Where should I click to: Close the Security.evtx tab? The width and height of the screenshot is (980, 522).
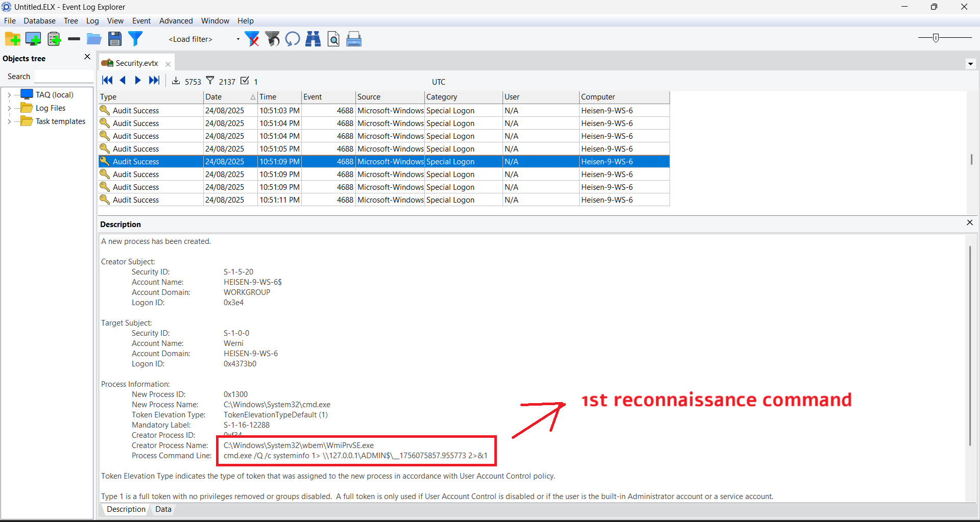[168, 64]
